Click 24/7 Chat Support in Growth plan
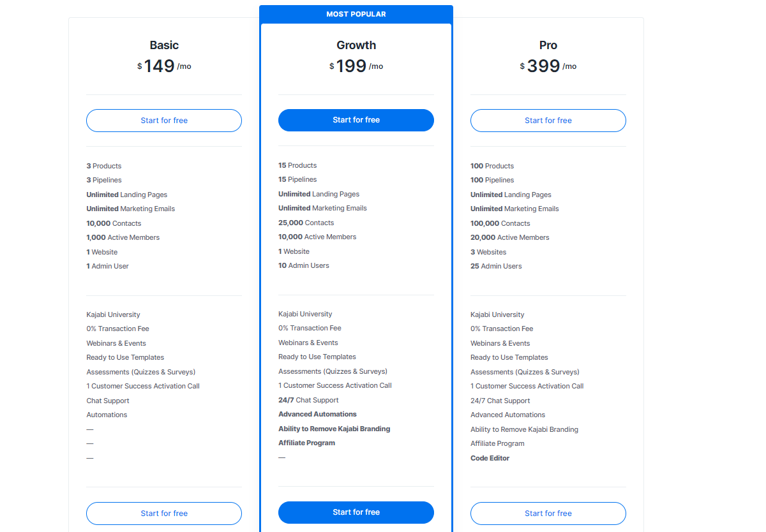Image resolution: width=766 pixels, height=532 pixels. point(308,400)
